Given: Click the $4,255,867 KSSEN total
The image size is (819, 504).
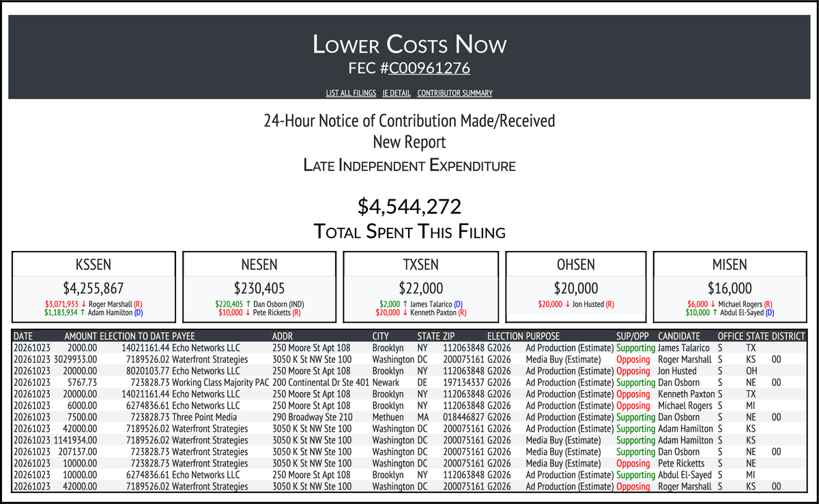Looking at the screenshot, I should 94,288.
